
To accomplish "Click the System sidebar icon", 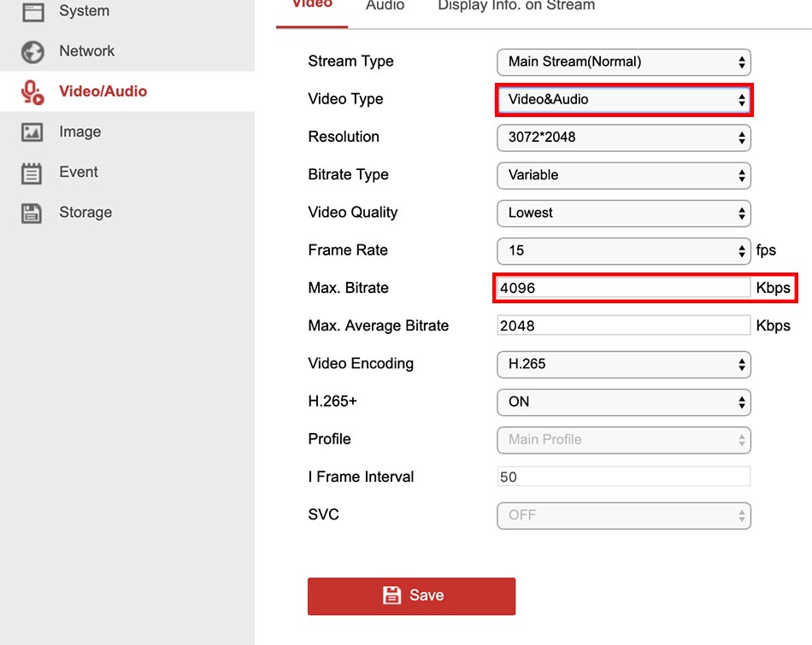I will tap(32, 12).
